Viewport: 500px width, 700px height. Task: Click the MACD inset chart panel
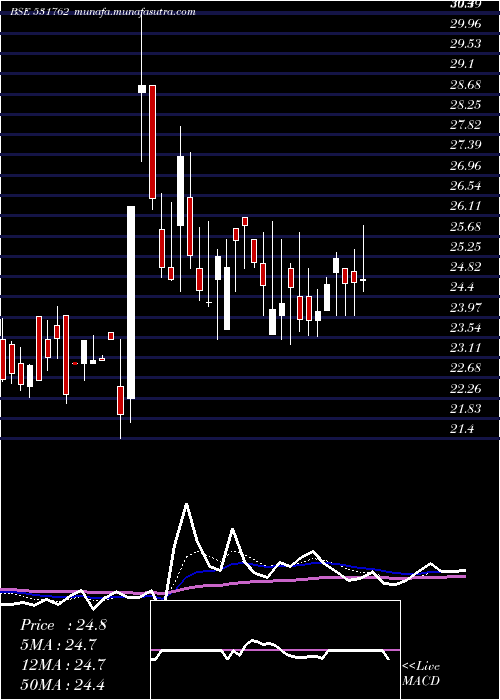[275, 650]
